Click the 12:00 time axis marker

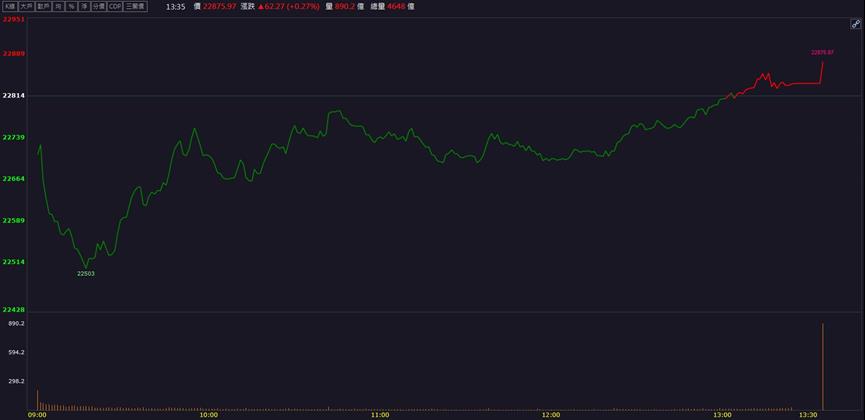[x=551, y=414]
